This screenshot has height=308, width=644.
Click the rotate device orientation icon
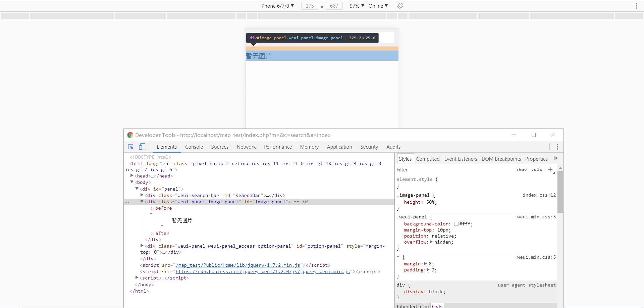tap(400, 6)
